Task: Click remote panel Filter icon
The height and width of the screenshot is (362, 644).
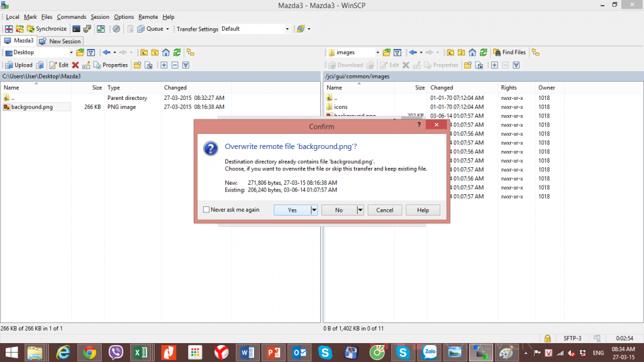Action: 397,53
